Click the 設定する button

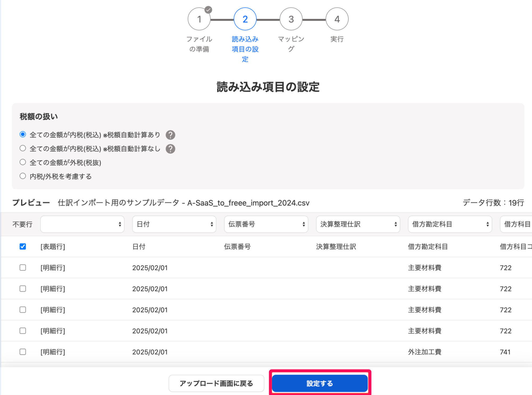click(x=320, y=383)
